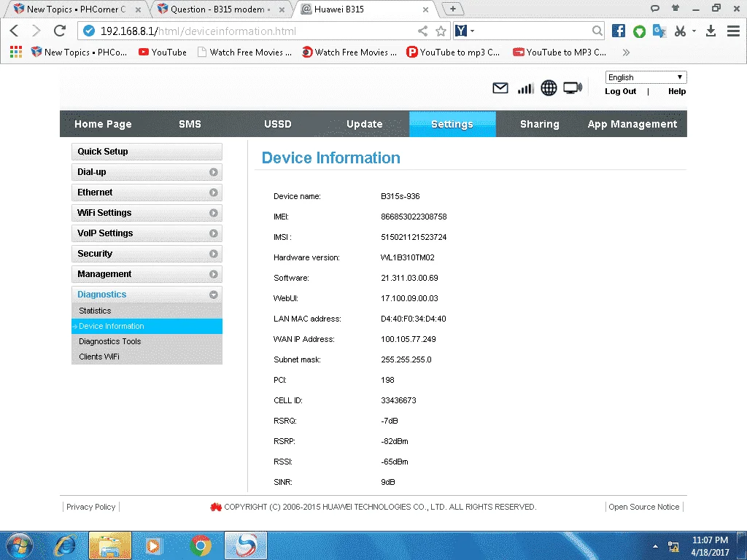747x560 pixels.
Task: Open the Help link
Action: coord(677,91)
